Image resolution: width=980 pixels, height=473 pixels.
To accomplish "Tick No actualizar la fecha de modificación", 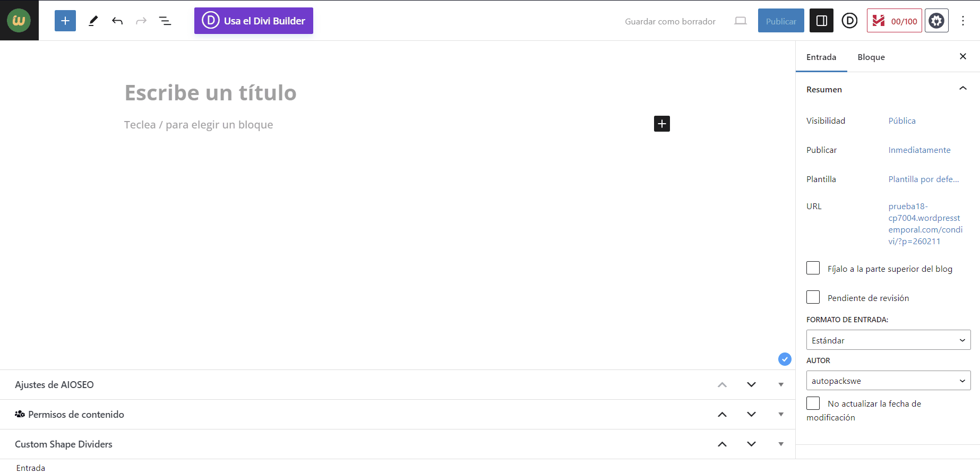I will [x=813, y=403].
